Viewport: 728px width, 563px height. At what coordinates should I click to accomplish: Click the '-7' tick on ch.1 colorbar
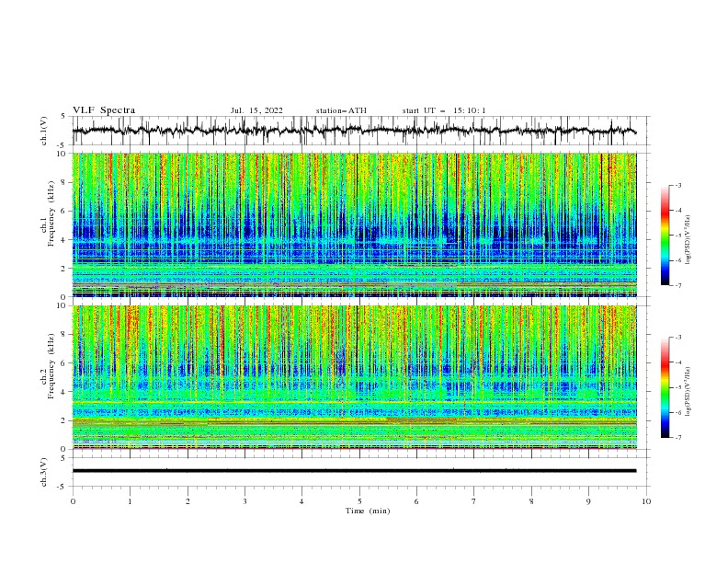(x=678, y=286)
